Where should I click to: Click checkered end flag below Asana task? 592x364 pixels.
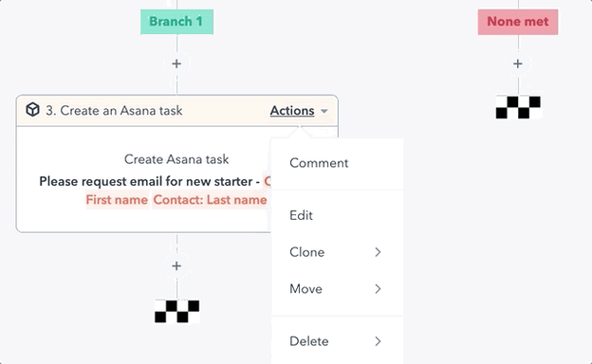coord(176,311)
